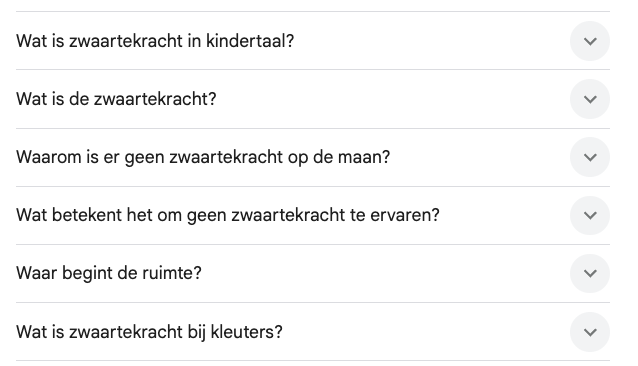Open chevron next to 'Waarom is er geen zwaartekracht op de maan?'

590,157
